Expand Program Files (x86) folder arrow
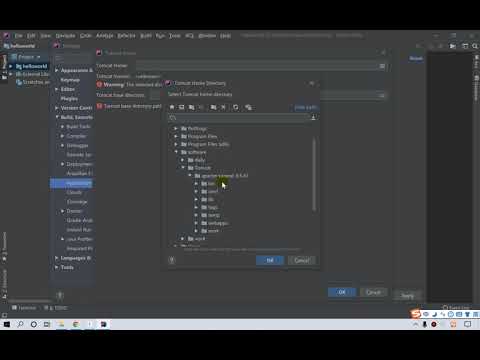This screenshot has height=360, width=480. tap(176, 144)
